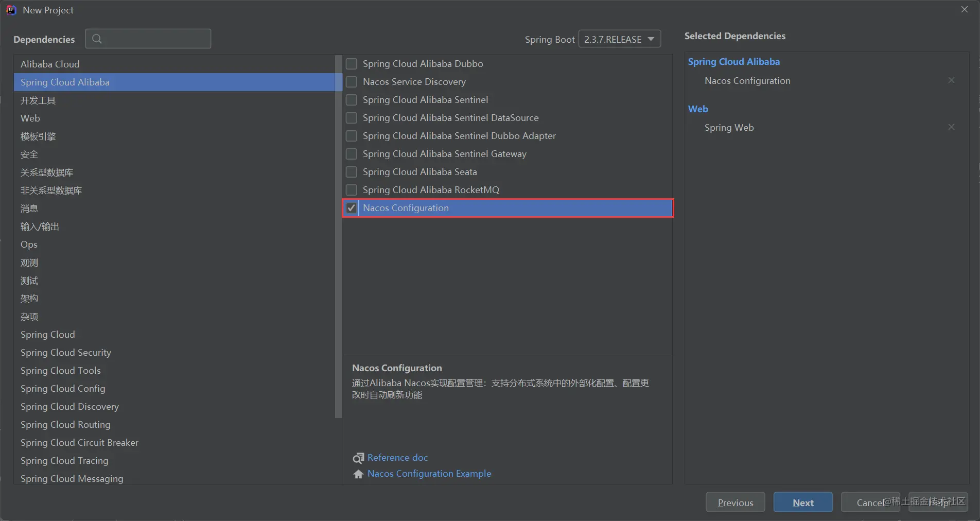Open the Spring Boot version dropdown

(x=620, y=39)
